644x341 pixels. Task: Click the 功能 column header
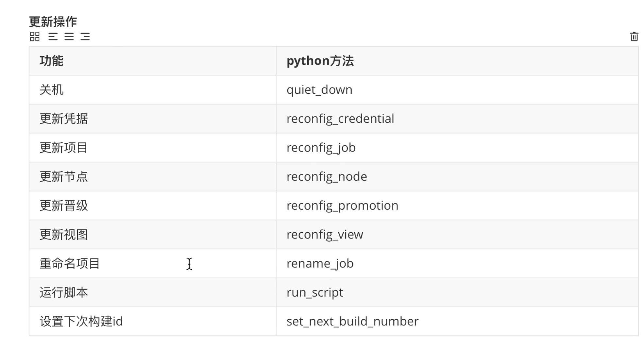pyautogui.click(x=153, y=61)
